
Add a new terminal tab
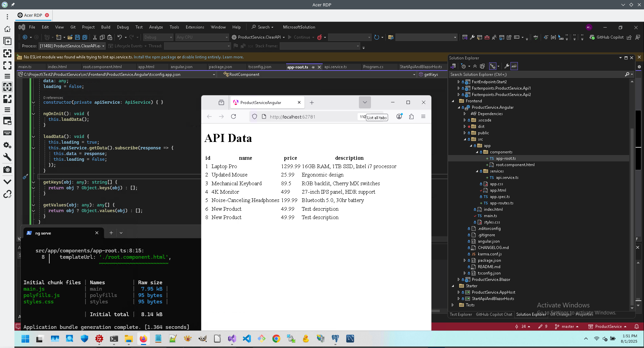point(111,233)
